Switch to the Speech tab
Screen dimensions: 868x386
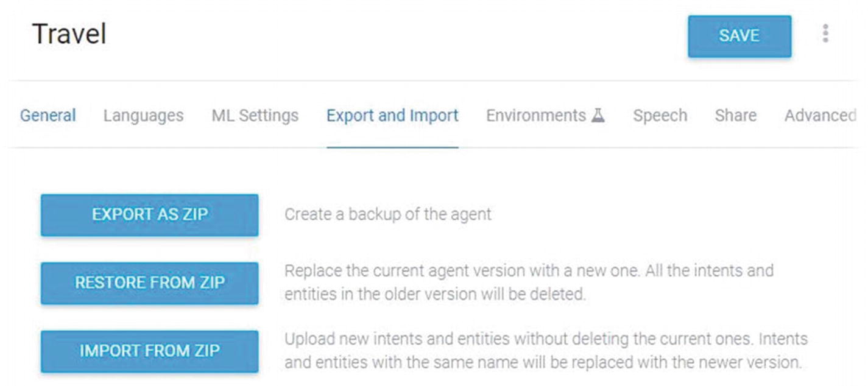point(660,115)
